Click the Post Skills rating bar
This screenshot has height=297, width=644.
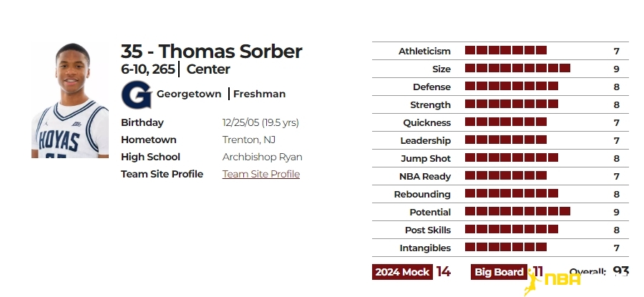pos(512,229)
